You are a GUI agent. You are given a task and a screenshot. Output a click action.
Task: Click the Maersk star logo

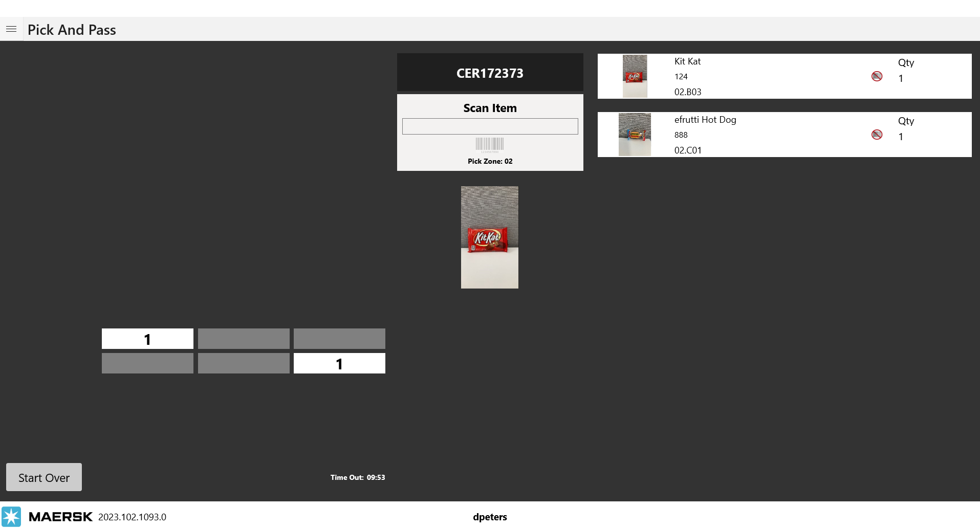point(11,516)
